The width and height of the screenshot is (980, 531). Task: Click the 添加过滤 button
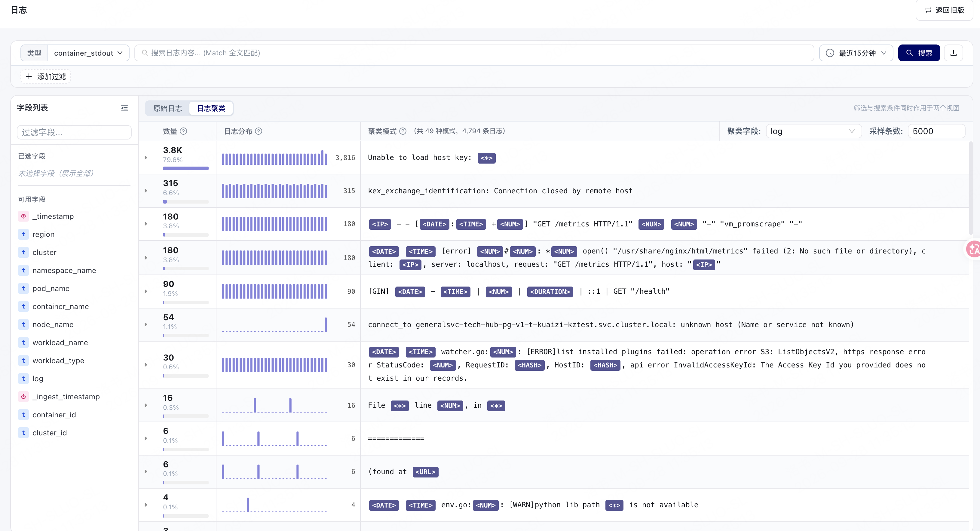coord(46,76)
